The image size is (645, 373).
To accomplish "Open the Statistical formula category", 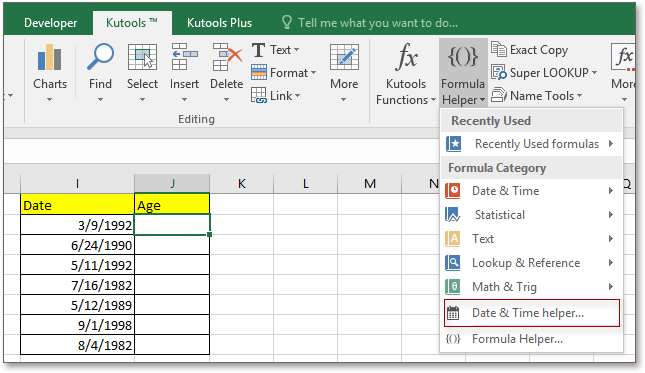I will point(532,215).
